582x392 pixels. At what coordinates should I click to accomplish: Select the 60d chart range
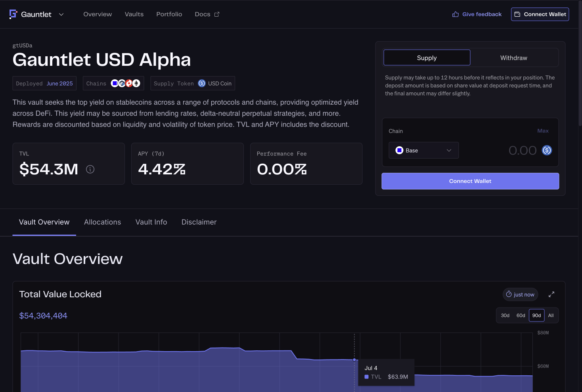click(521, 316)
